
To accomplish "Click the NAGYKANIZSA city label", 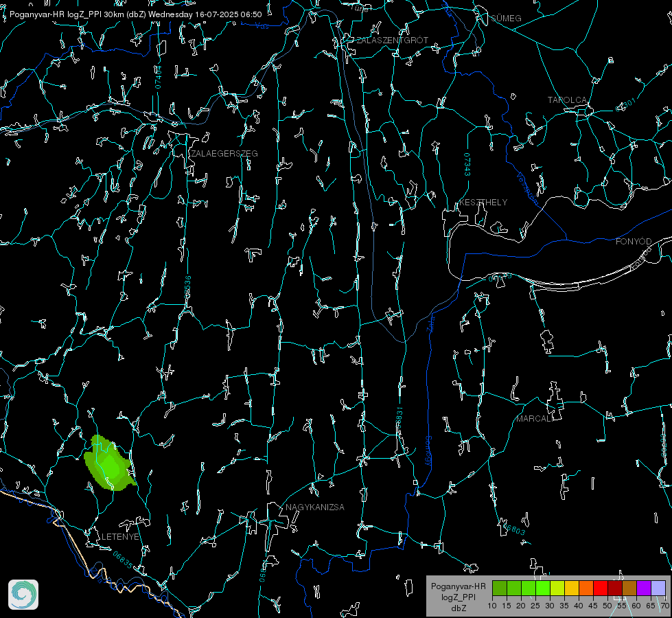I will [315, 507].
